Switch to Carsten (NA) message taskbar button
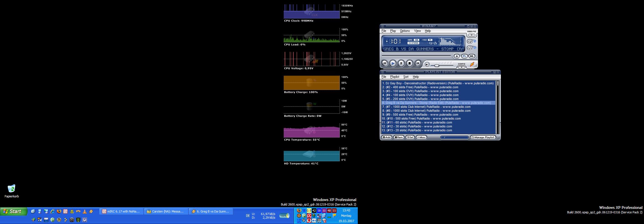 pos(166,211)
